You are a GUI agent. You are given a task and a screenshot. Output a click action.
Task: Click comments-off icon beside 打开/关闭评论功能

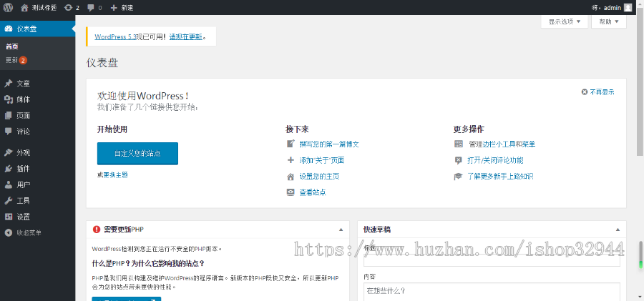coord(459,160)
